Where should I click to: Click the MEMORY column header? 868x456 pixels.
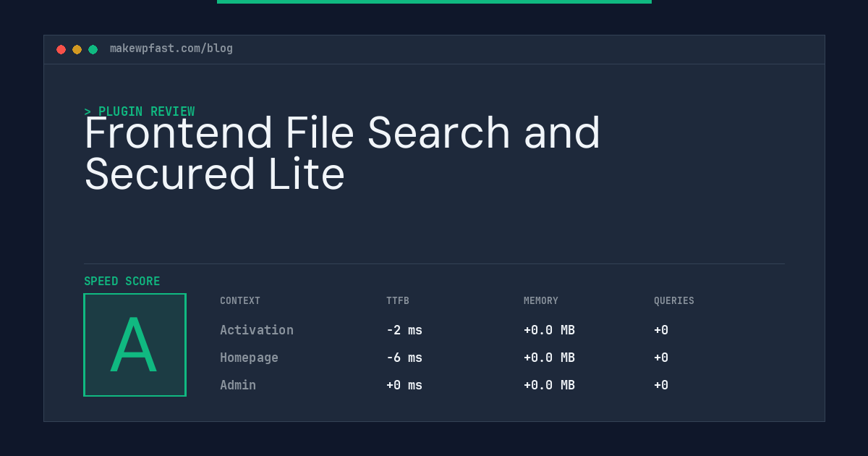(541, 301)
